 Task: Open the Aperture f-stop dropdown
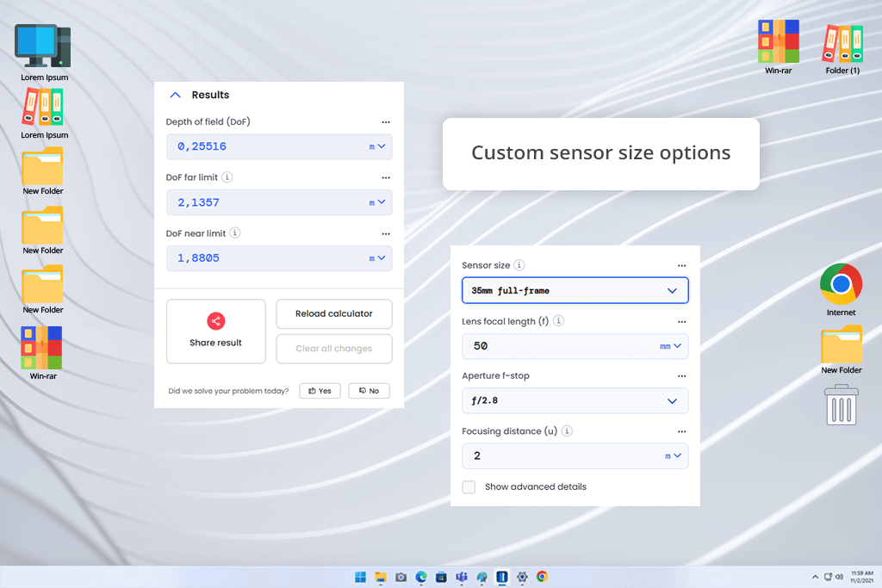(575, 401)
